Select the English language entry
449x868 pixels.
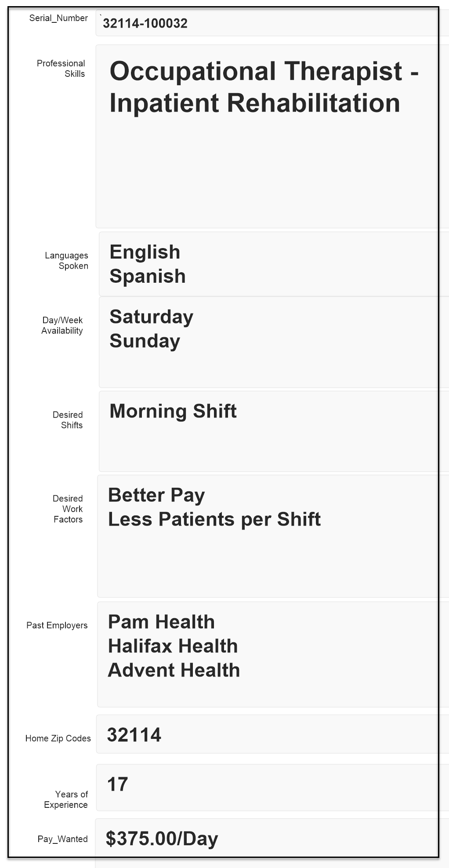click(145, 252)
